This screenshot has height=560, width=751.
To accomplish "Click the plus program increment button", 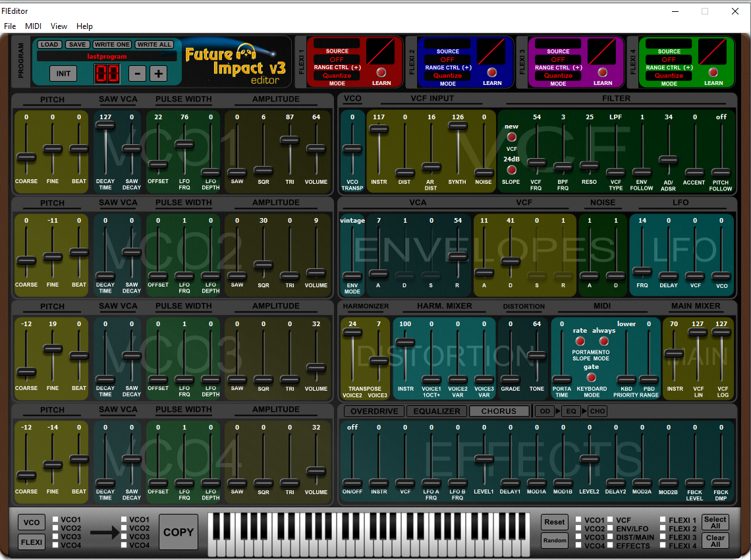I will pyautogui.click(x=159, y=73).
